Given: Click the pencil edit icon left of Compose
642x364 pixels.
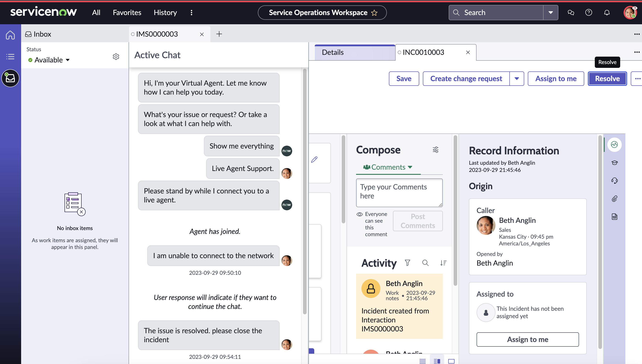Looking at the screenshot, I should [x=314, y=159].
